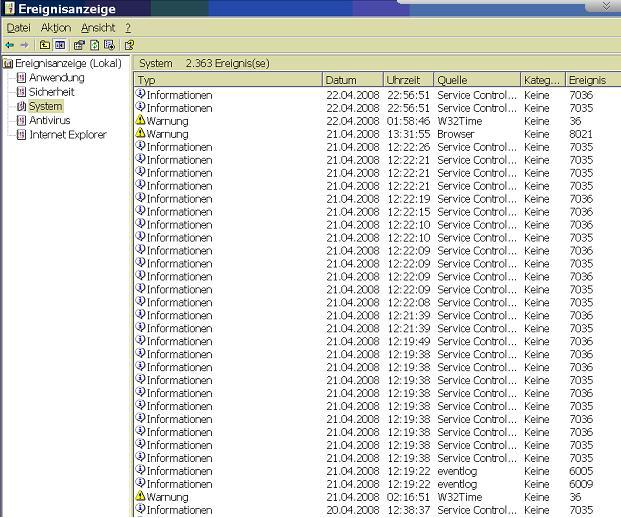Click info icon of eventlog 6005 event

140,470
